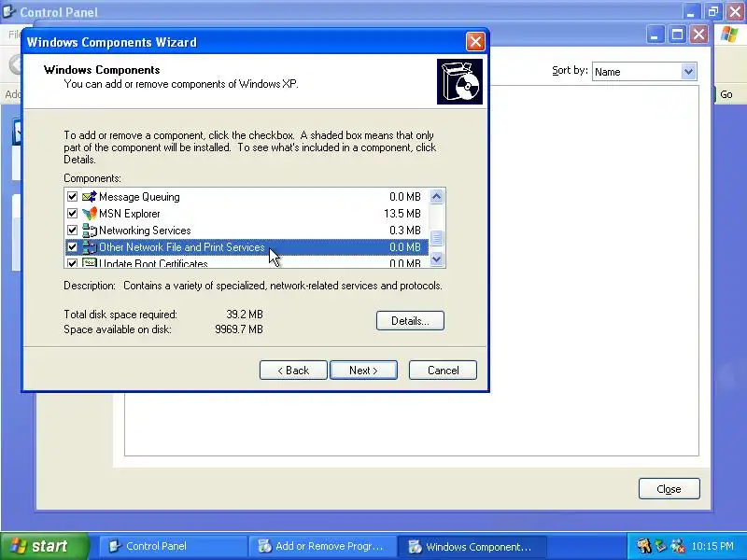747x560 pixels.
Task: Click the Message Queuing component icon
Action: pos(89,197)
